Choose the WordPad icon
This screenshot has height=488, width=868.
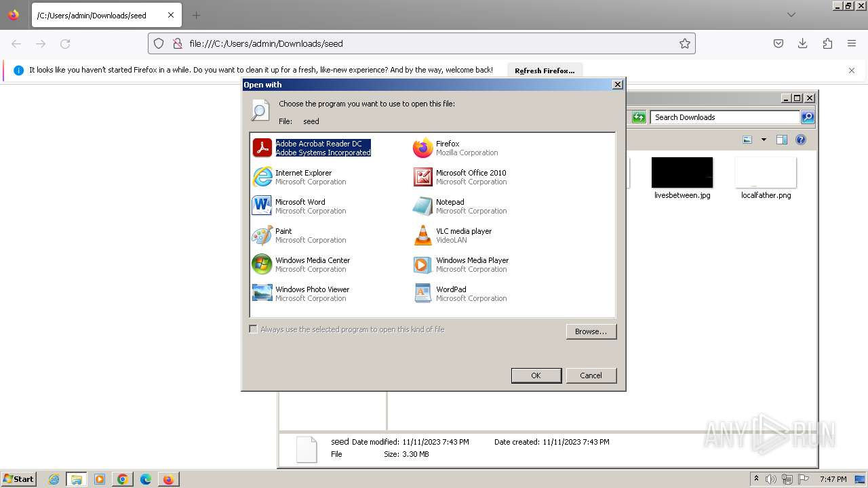(x=422, y=293)
